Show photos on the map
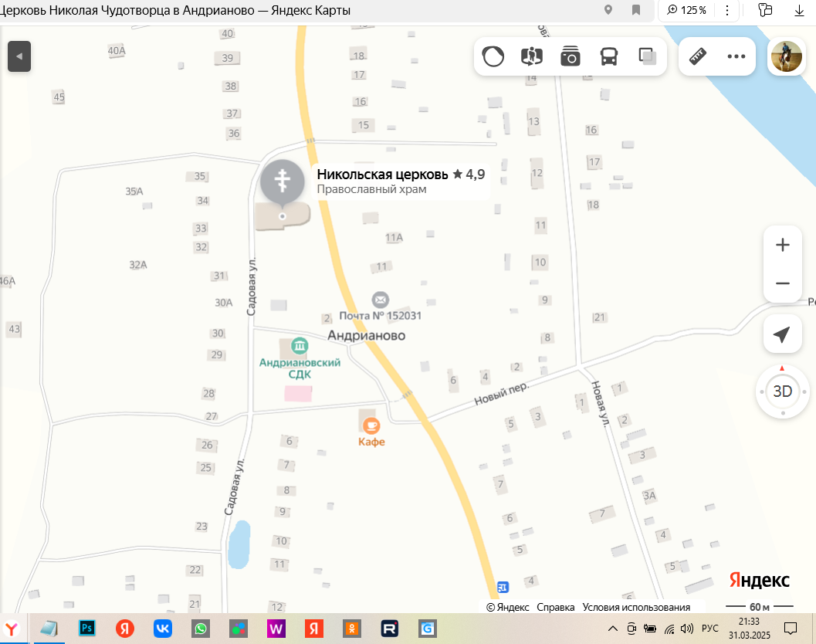 tap(571, 56)
